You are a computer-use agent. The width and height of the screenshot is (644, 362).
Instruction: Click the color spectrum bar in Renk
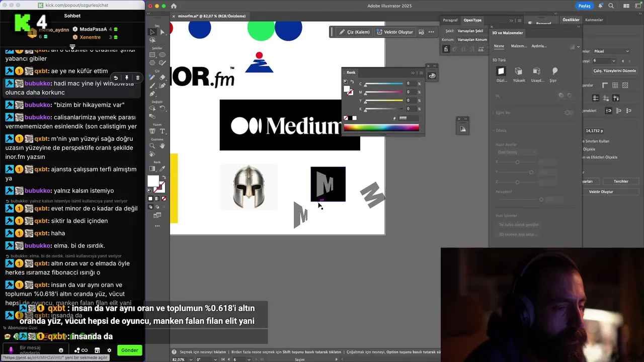point(381,128)
